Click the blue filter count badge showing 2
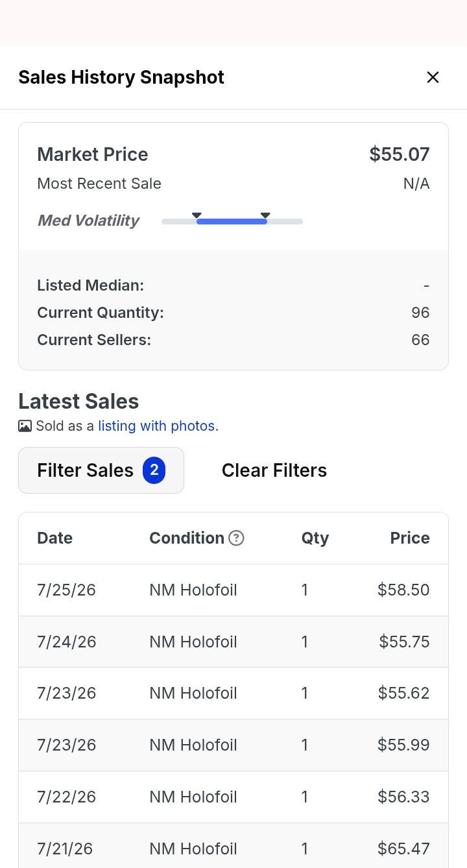The height and width of the screenshot is (868, 467). click(x=154, y=470)
